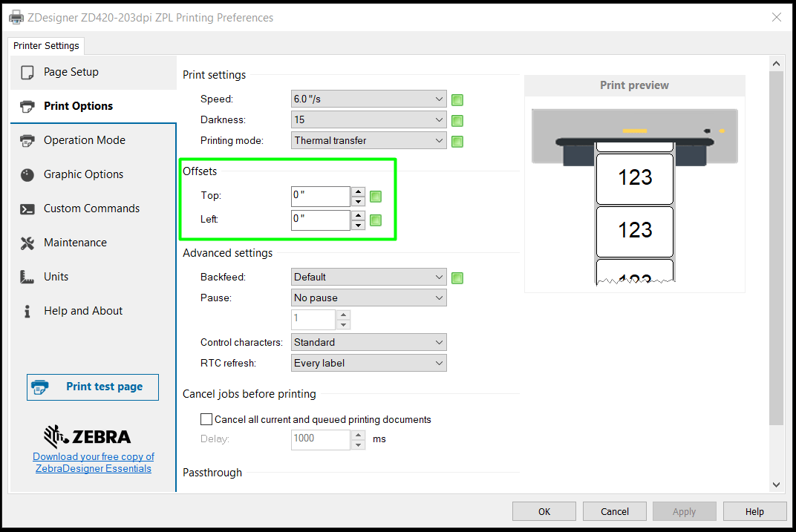Viewport: 796px width, 532px height.
Task: Click inside the Delay value field
Action: 319,439
